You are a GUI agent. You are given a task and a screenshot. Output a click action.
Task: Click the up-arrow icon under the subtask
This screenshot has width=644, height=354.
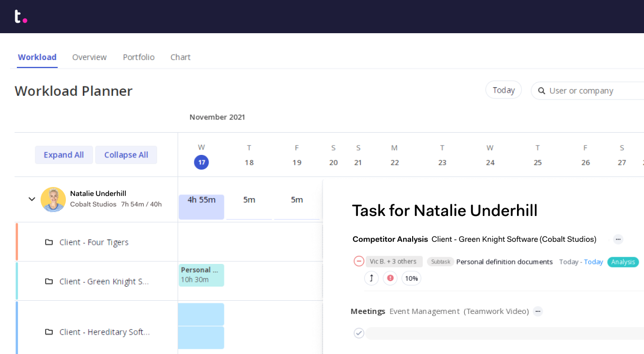(x=372, y=278)
